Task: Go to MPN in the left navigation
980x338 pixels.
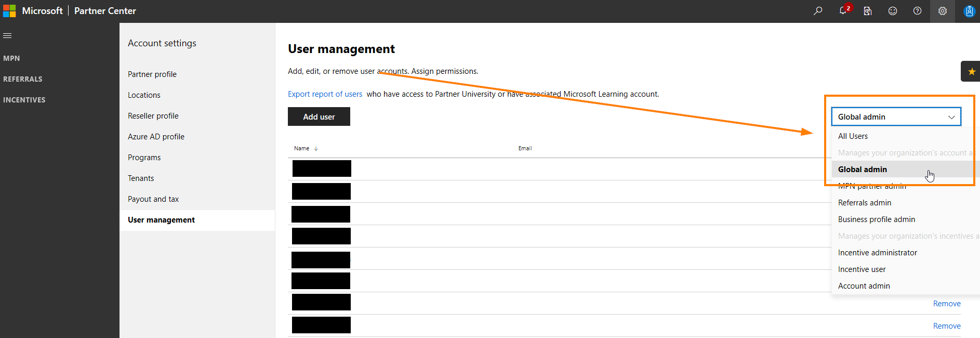Action: coord(11,58)
